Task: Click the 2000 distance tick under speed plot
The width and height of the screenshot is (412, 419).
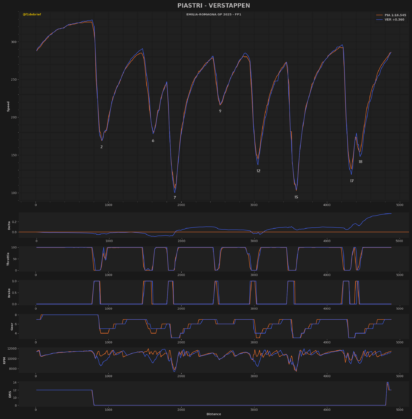Action: (x=181, y=205)
